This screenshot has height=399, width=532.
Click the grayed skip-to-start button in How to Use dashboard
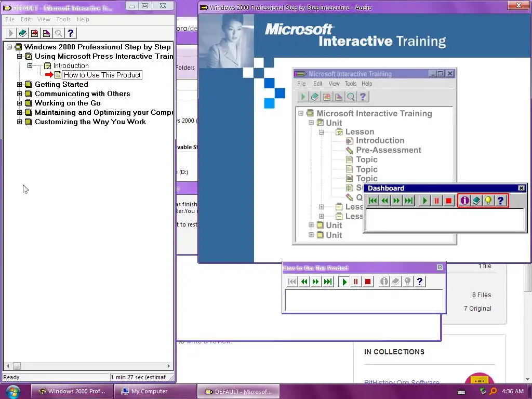pos(292,282)
